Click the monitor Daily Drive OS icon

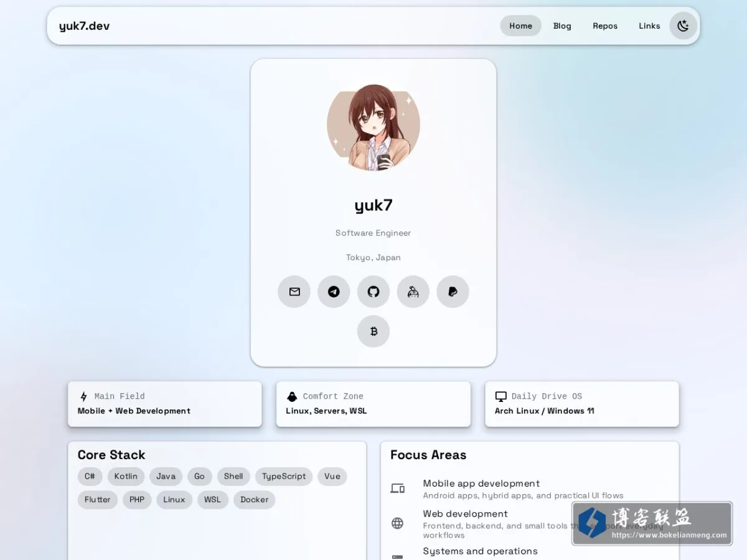tap(500, 396)
